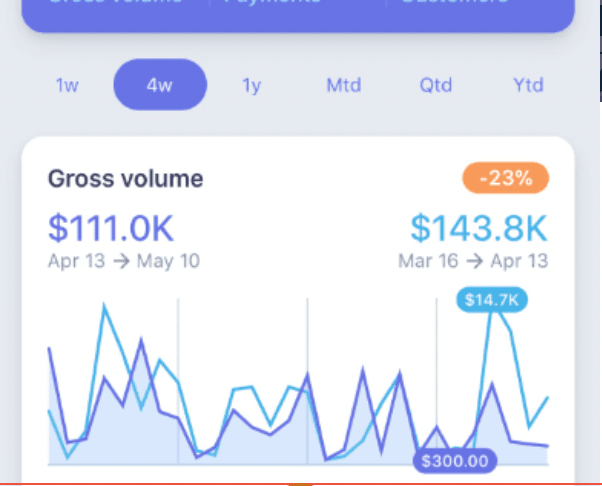The image size is (602, 486).
Task: Click the Apr 13 → May 10 date range
Action: click(x=124, y=261)
